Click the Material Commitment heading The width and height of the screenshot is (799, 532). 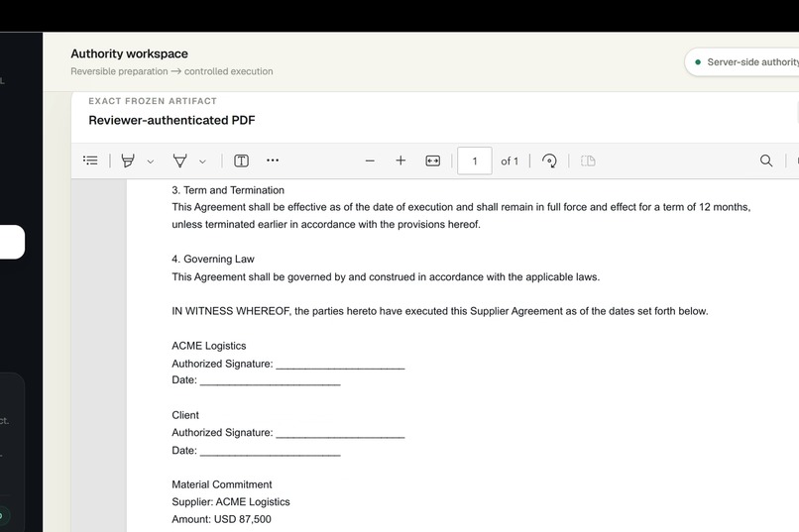click(222, 484)
